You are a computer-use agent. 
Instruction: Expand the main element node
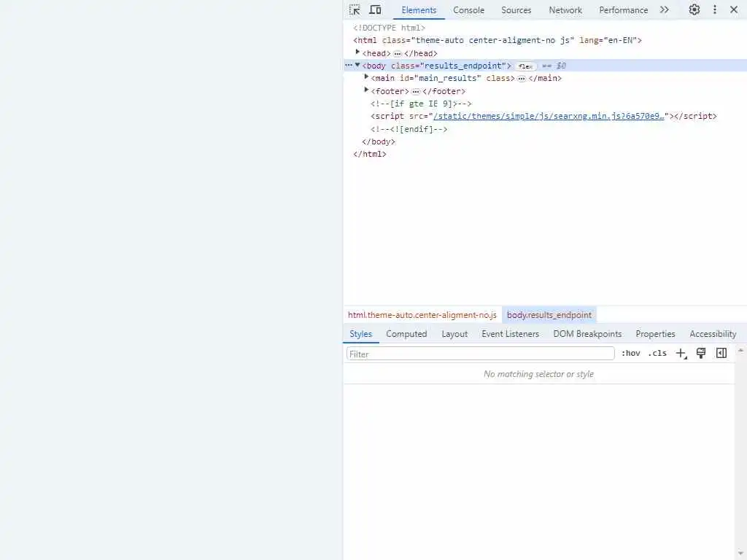366,77
